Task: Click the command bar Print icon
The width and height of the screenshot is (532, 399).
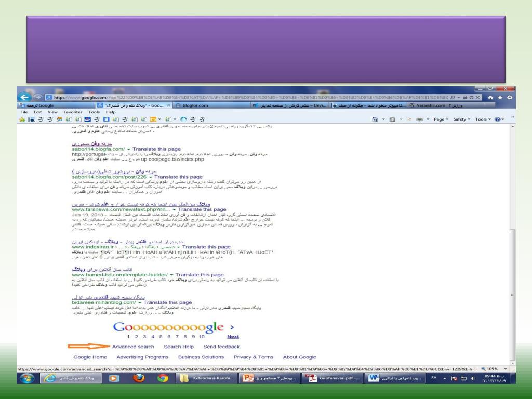Action: click(420, 119)
